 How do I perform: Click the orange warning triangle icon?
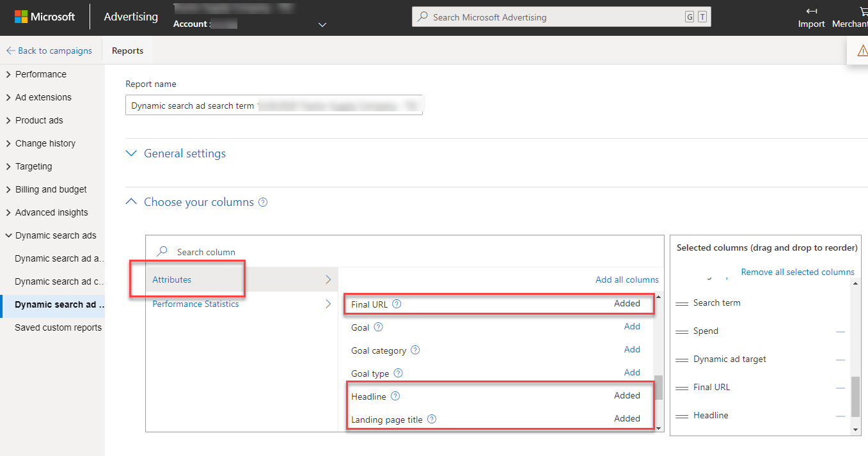pos(862,50)
